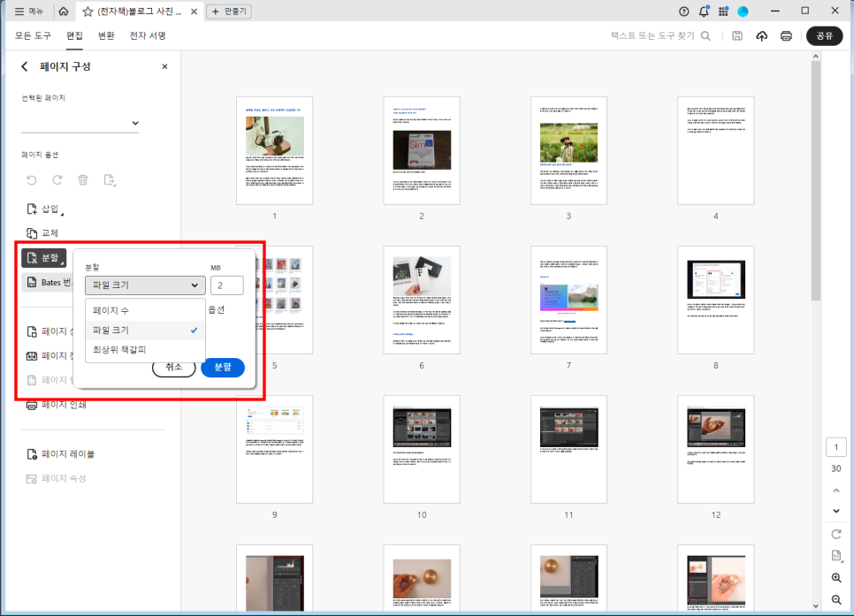Screen dimensions: 854x616
Task: Click the vertical scrollbar thumb
Action: pos(815,180)
